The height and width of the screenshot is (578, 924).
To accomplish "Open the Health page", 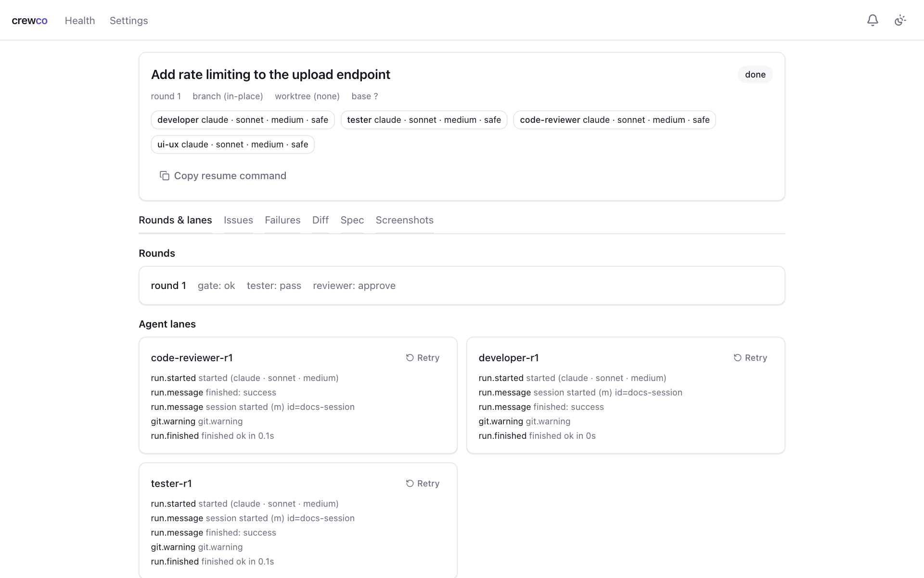I will click(x=80, y=21).
